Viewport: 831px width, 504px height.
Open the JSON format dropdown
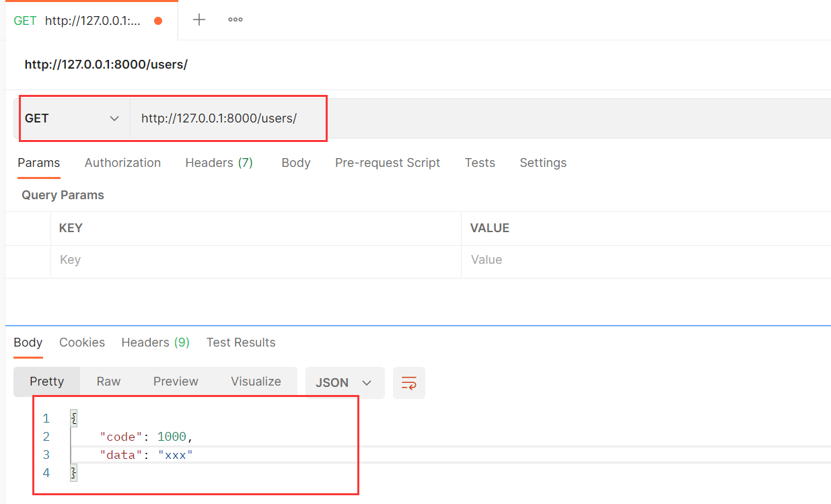coord(345,383)
